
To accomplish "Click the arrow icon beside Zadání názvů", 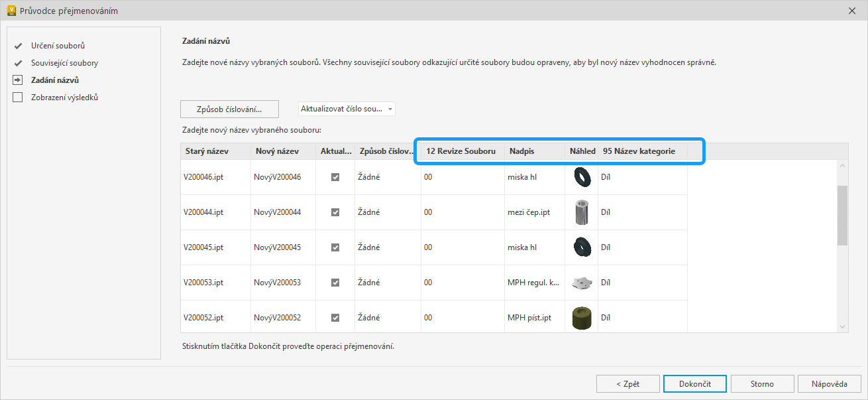I will tap(18, 80).
